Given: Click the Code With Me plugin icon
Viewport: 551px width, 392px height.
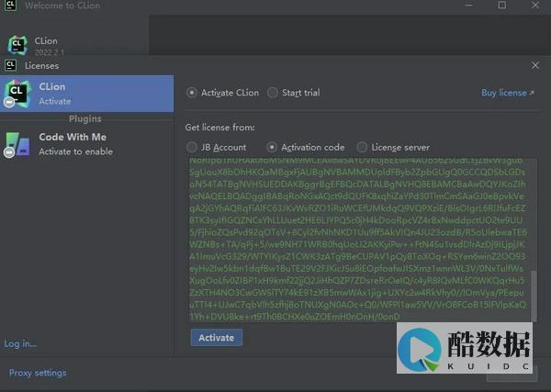Looking at the screenshot, I should pyautogui.click(x=17, y=144).
